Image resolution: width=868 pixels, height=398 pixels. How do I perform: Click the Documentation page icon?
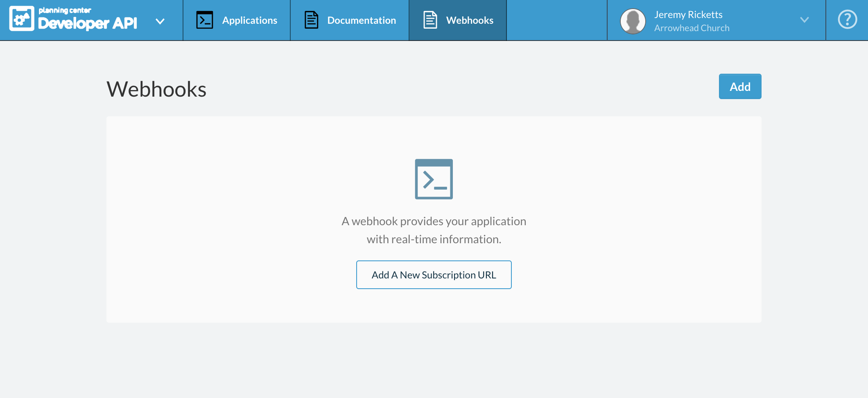click(x=311, y=19)
